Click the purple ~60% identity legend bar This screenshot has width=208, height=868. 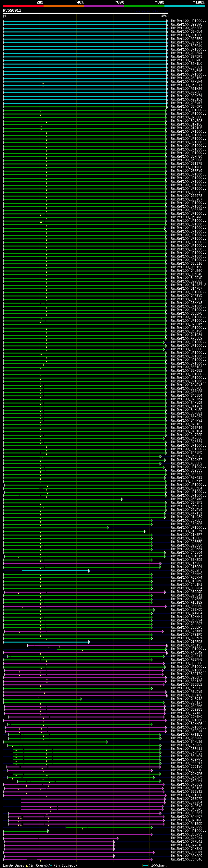tap(104, 6)
